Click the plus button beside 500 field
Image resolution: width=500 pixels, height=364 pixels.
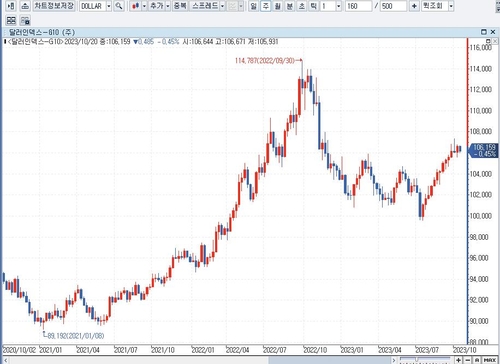pyautogui.click(x=414, y=6)
